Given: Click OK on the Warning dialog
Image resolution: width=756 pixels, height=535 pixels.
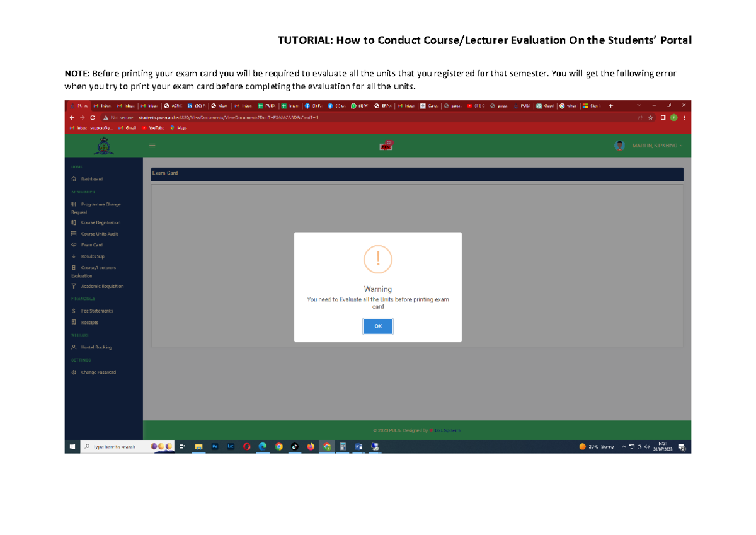Looking at the screenshot, I should [x=378, y=326].
